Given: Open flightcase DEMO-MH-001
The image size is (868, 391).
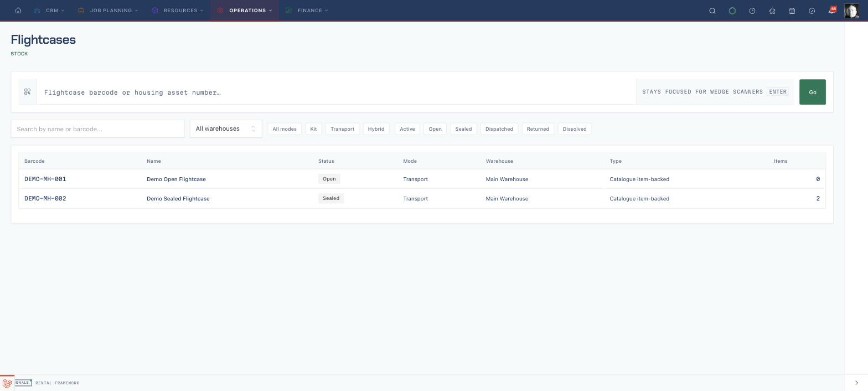Looking at the screenshot, I should click(45, 179).
